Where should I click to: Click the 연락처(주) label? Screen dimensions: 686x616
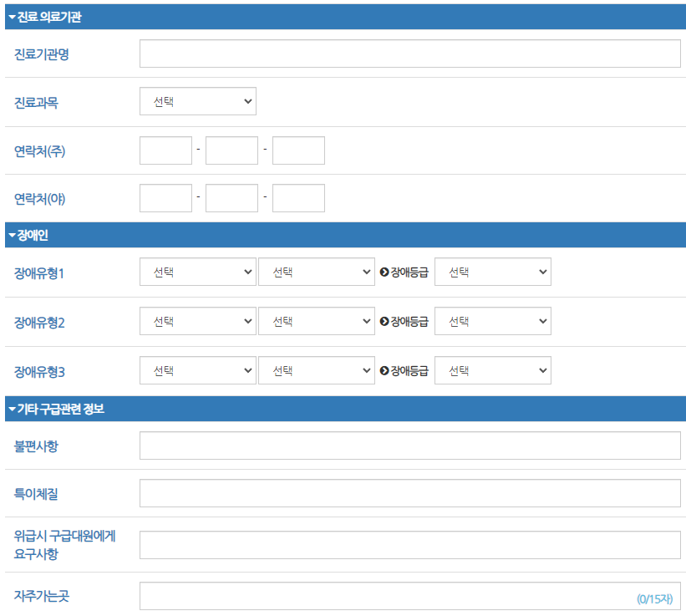(x=40, y=151)
